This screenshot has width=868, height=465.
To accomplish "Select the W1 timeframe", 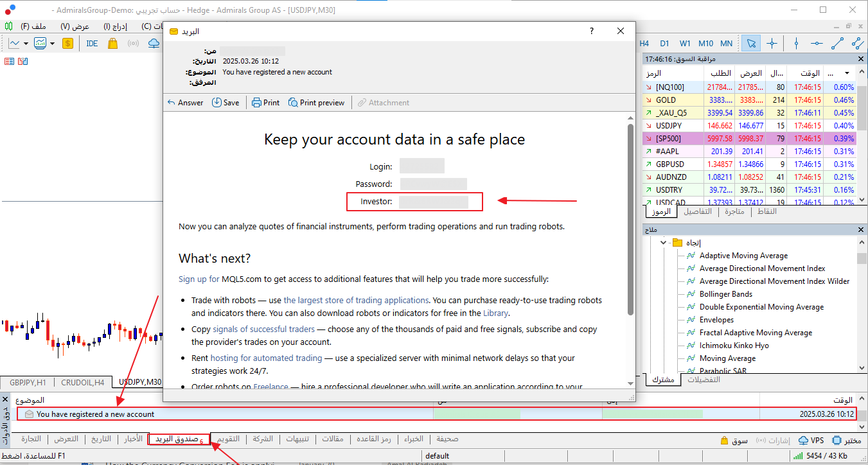I will (685, 43).
